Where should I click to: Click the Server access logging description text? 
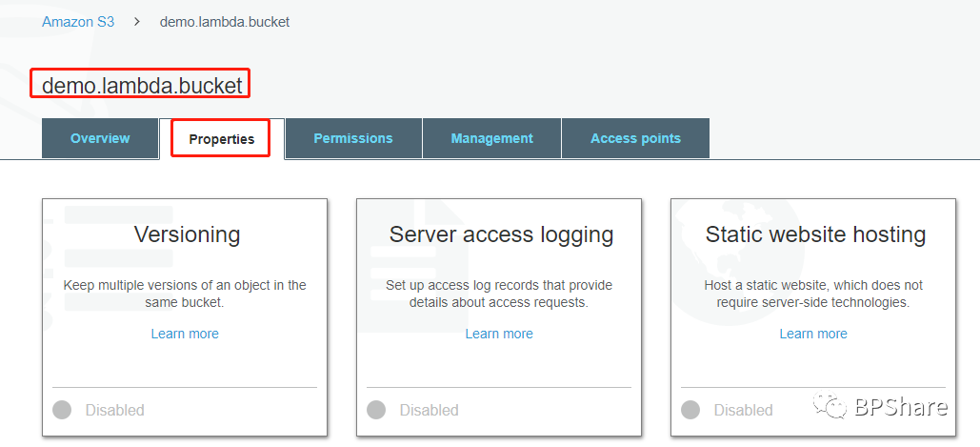coord(499,294)
